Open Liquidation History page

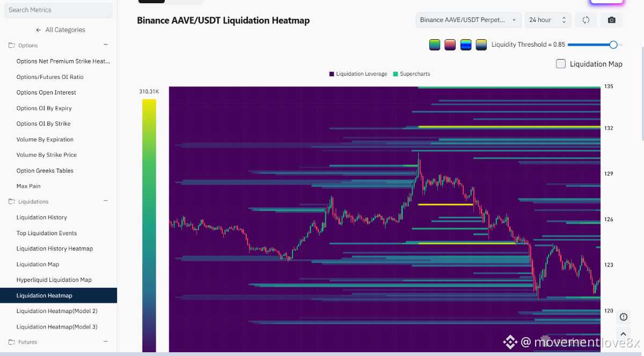coord(42,217)
